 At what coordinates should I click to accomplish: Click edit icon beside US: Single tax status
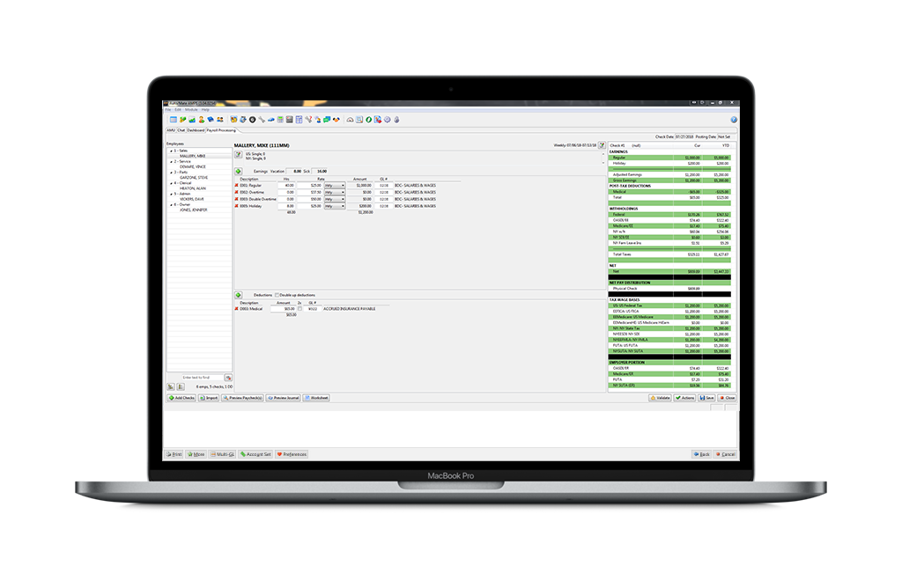coord(239,155)
